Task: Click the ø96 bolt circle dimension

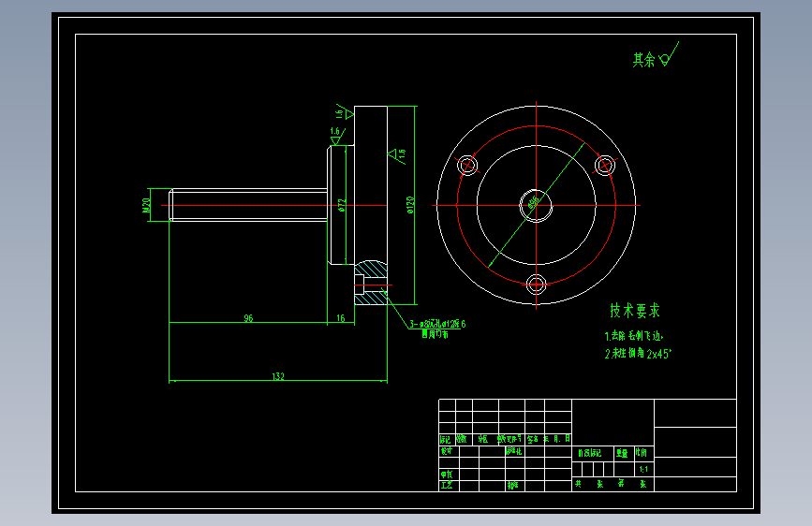Action: pos(533,202)
